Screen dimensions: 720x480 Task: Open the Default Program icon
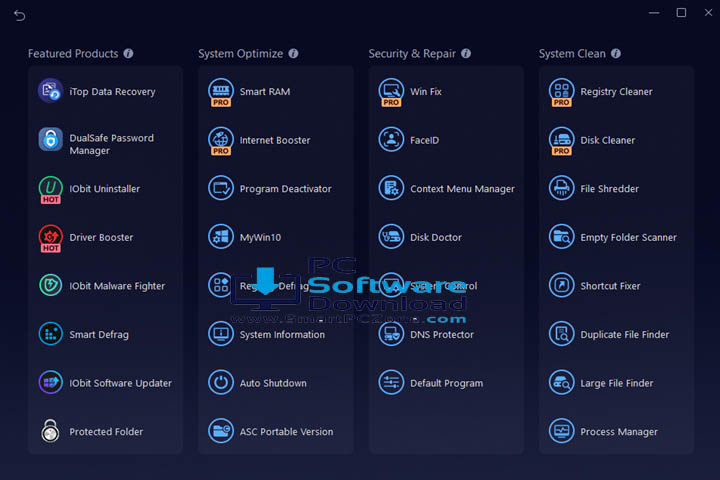[391, 383]
